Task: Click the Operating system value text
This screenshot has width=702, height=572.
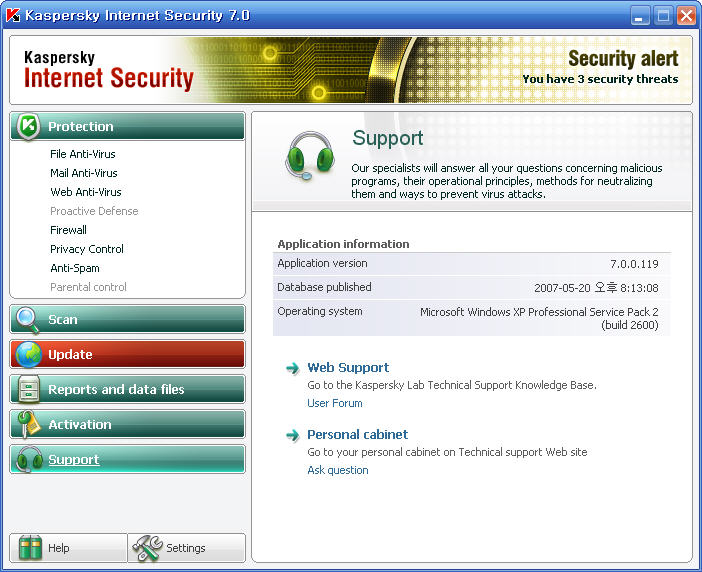Action: 539,318
